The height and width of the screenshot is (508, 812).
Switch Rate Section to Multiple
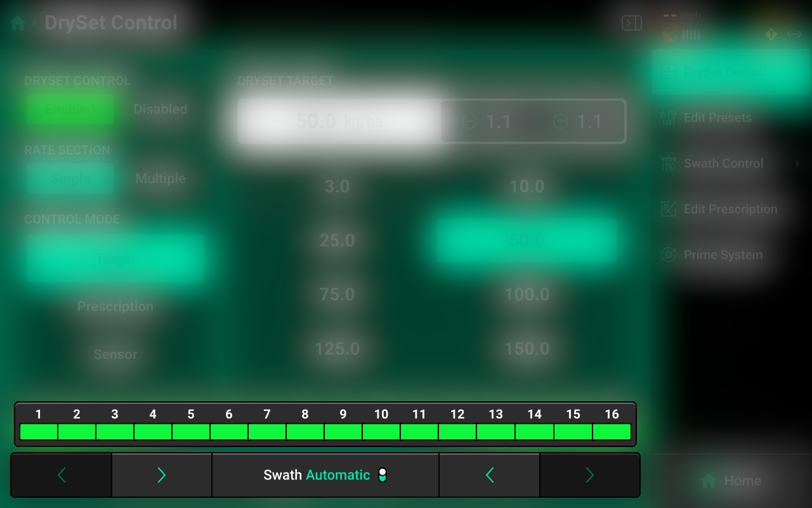point(160,178)
